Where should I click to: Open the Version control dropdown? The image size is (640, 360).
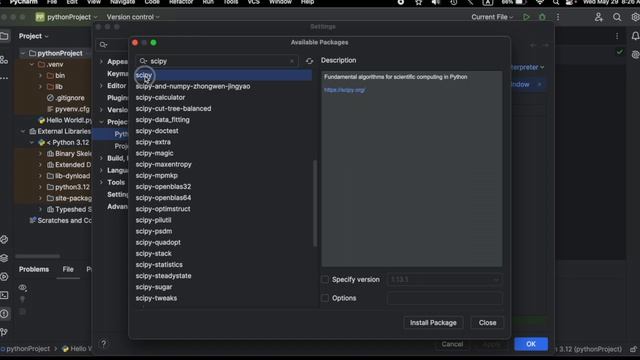[x=133, y=17]
